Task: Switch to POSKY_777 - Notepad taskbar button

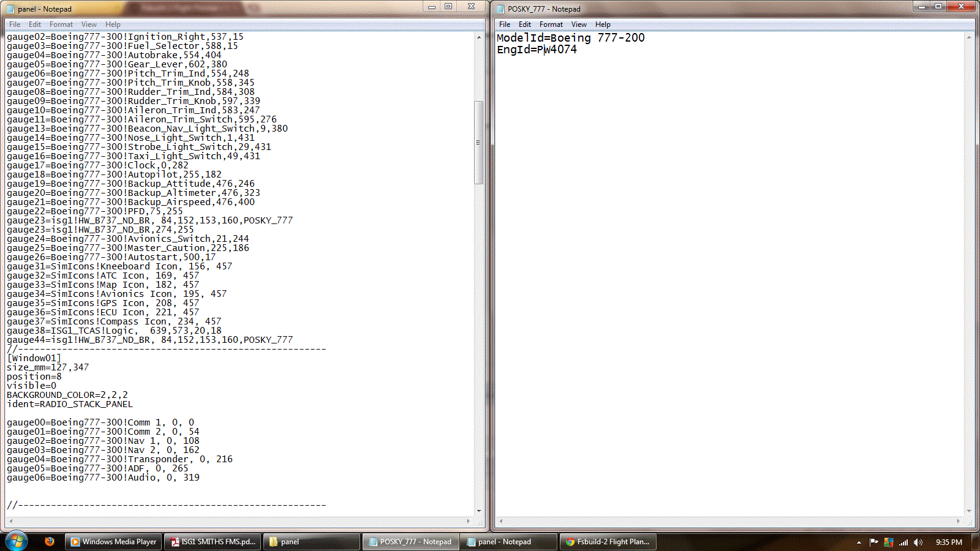Action: (x=411, y=542)
